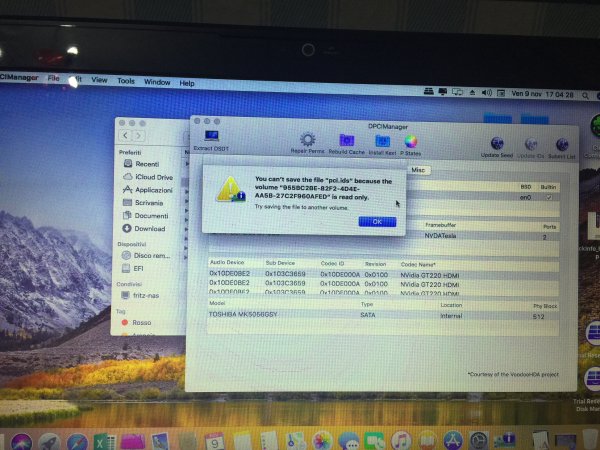
Task: Open Safari from the Dock
Action: [x=77, y=442]
